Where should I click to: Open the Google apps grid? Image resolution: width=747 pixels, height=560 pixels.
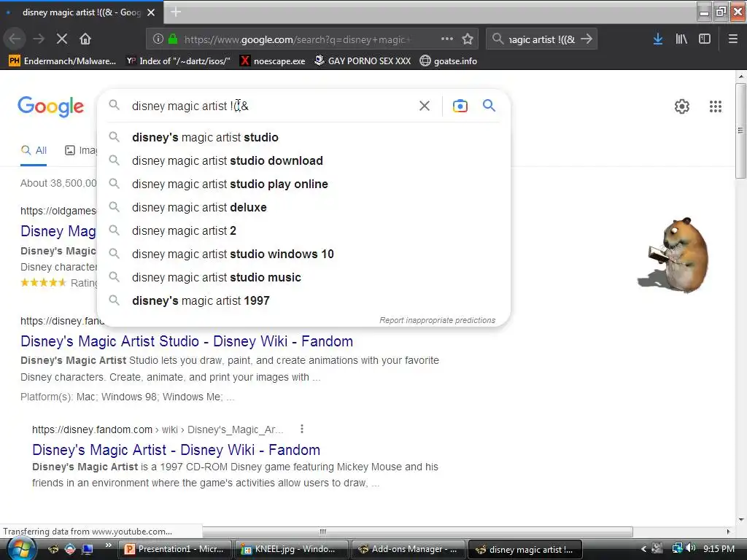[x=716, y=106]
